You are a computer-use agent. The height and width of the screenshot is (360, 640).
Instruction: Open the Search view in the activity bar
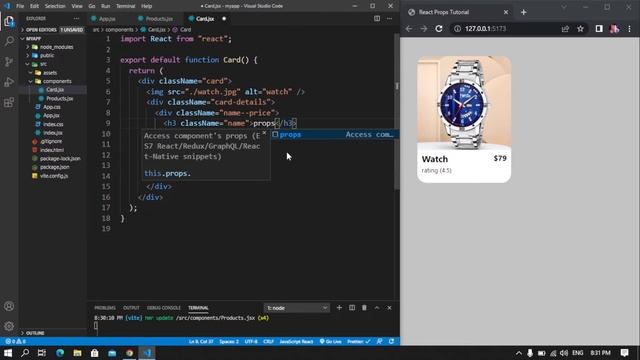[9, 41]
